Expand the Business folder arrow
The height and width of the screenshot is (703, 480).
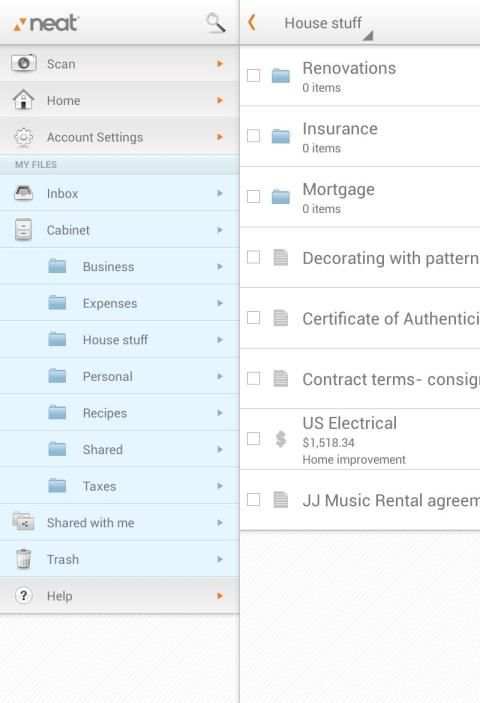point(220,266)
